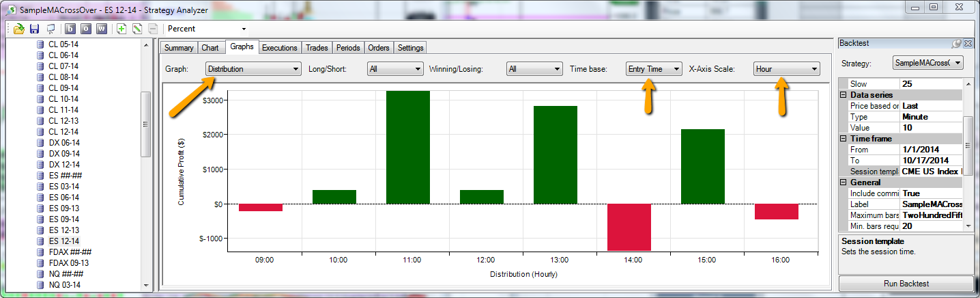Open the Strategy dropdown in Backtest panel
Viewport: 980px width, 298px height.
click(x=928, y=63)
